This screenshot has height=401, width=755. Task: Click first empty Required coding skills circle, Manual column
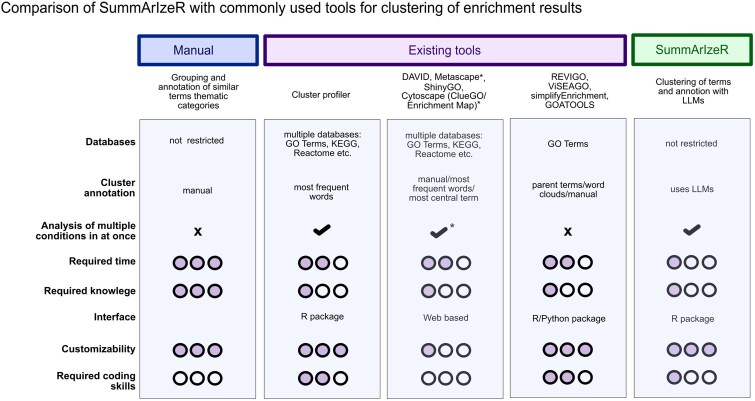click(x=180, y=378)
